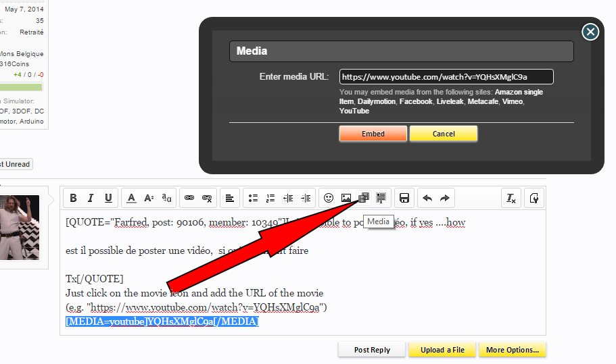
Task: Click the Unread button
Action: pos(16,164)
